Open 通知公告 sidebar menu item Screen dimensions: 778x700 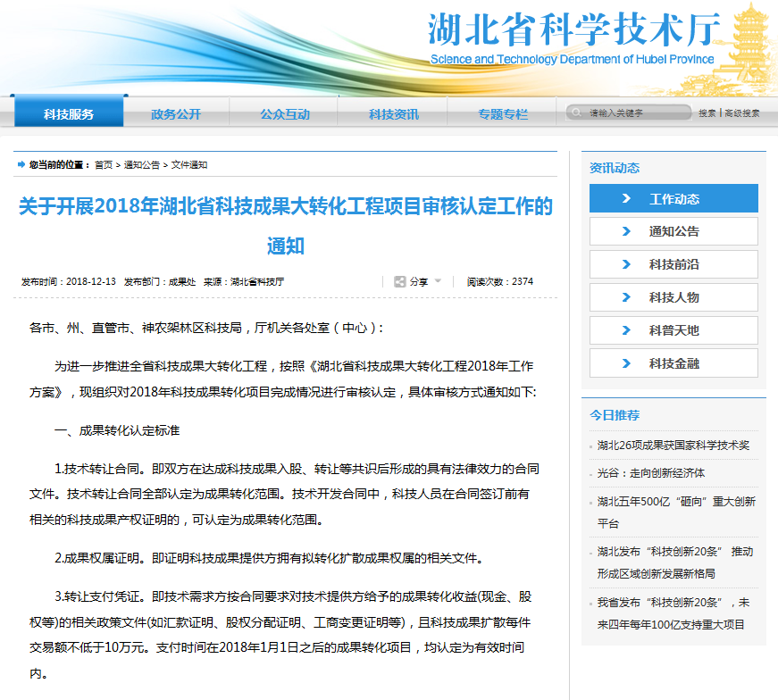673,231
